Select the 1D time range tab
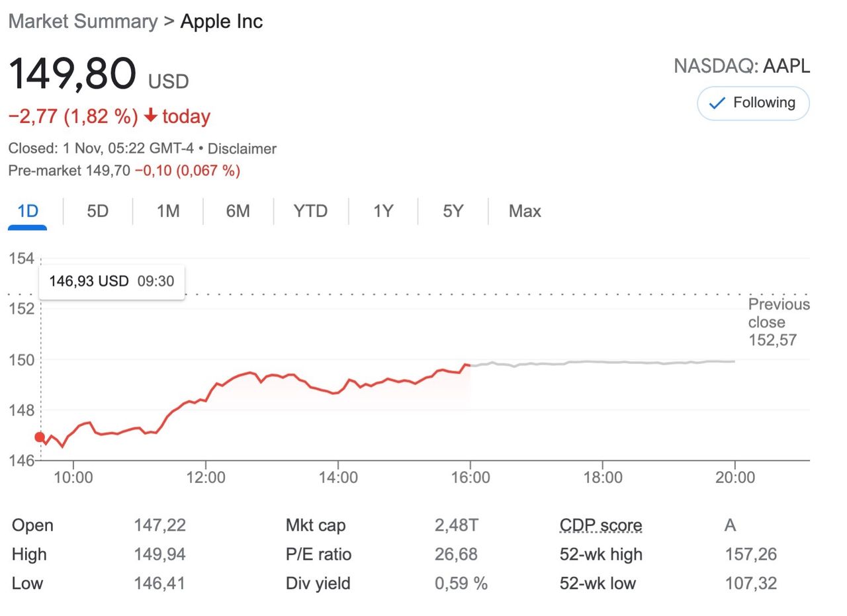The height and width of the screenshot is (616, 847). (x=28, y=211)
